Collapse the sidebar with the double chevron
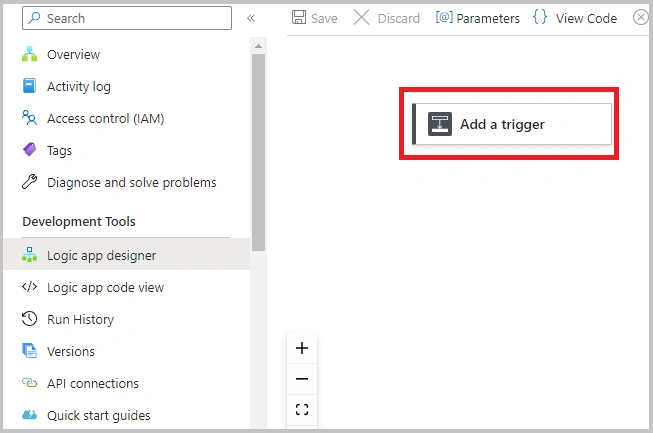 coord(251,18)
